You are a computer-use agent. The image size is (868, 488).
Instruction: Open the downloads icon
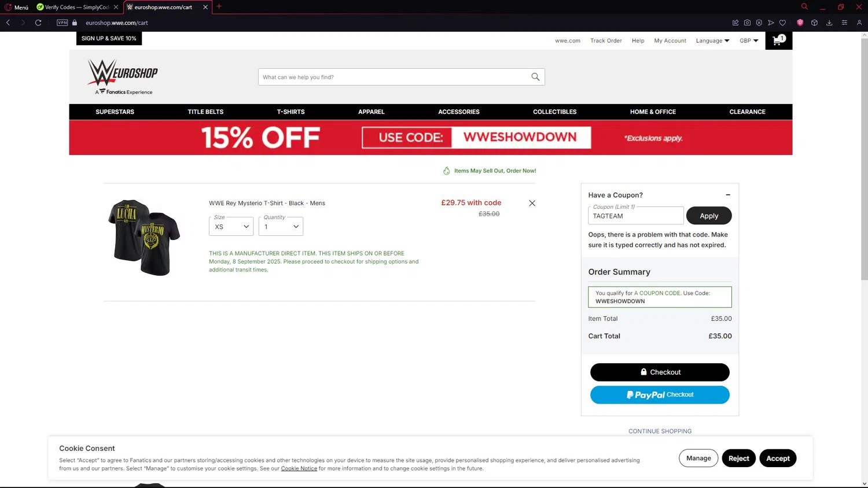click(x=829, y=23)
